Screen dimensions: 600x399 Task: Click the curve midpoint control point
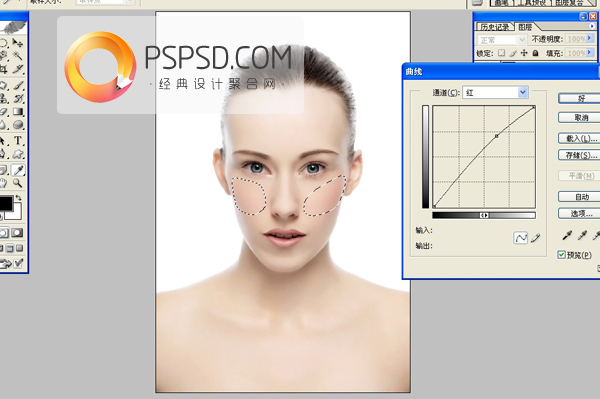click(497, 136)
